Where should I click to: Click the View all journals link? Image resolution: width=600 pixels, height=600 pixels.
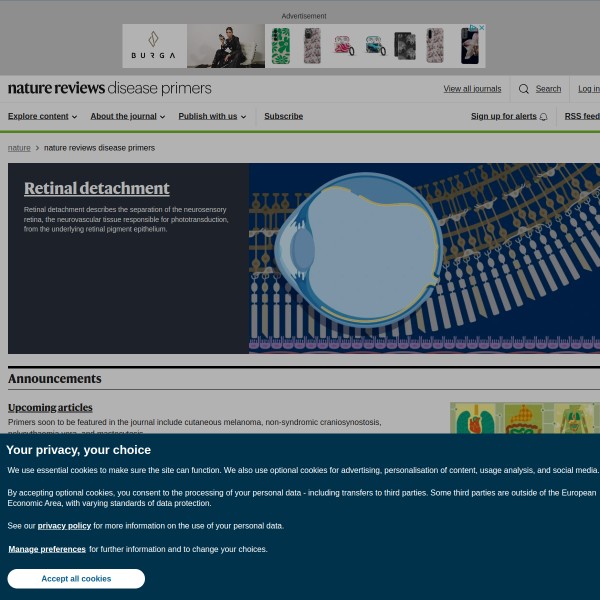tap(472, 89)
